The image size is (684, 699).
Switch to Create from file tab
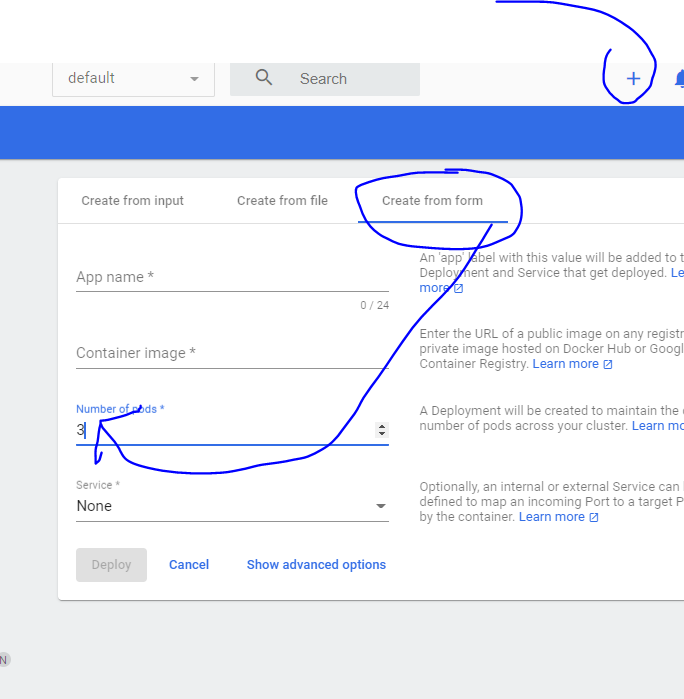point(282,201)
